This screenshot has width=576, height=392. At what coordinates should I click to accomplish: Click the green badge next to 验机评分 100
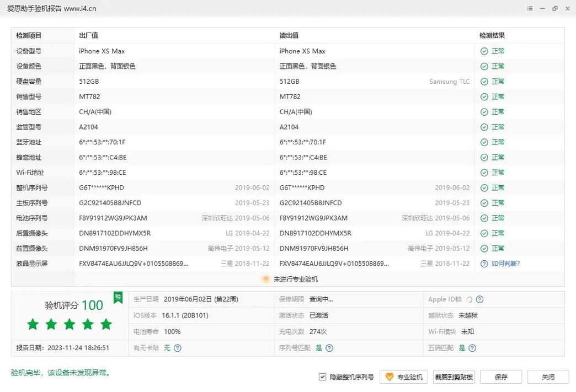118,297
